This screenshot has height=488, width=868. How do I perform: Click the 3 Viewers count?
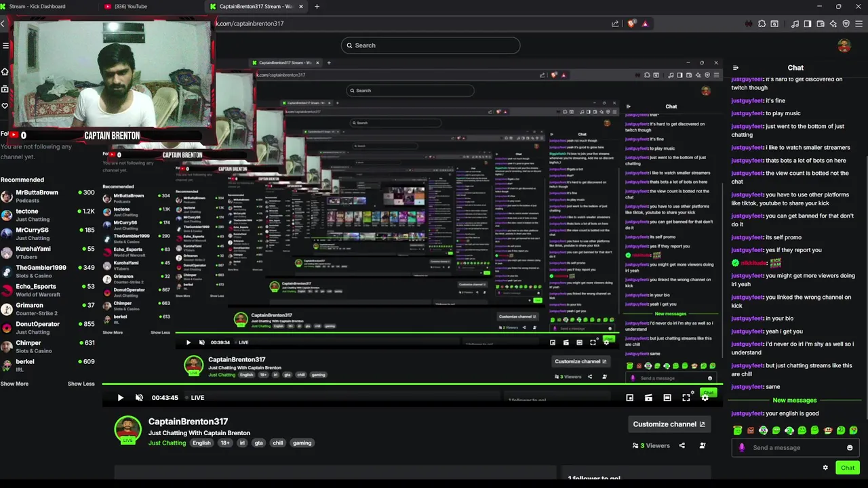651,445
